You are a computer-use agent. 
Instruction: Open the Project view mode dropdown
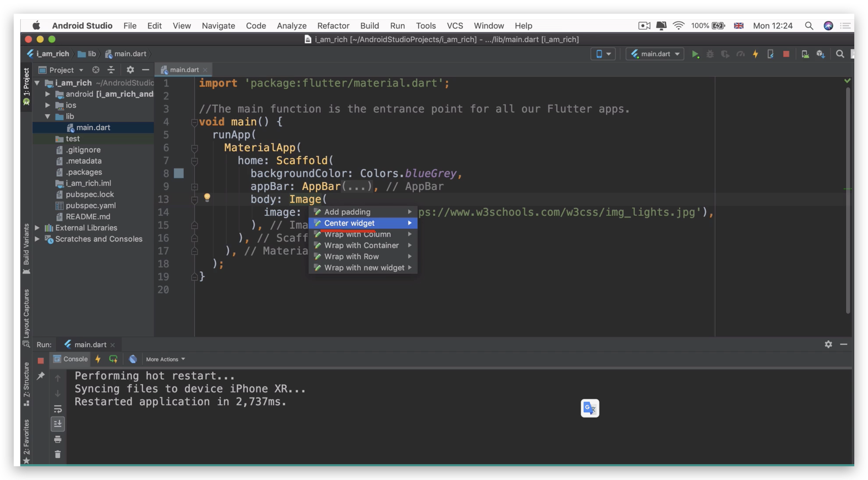pos(61,70)
